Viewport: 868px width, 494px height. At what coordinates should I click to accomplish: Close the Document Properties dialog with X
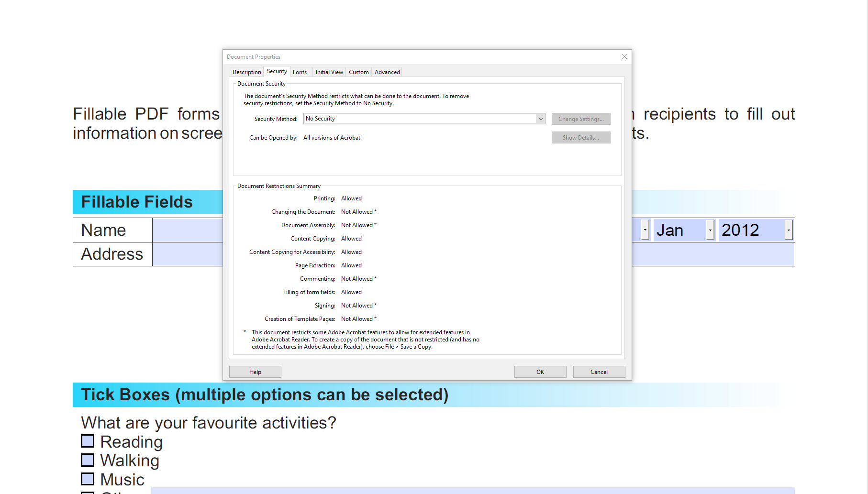pos(624,56)
